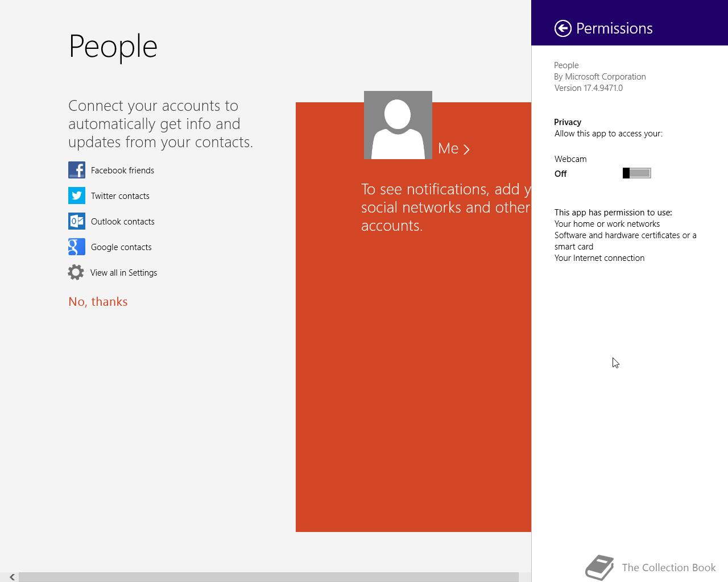The width and height of the screenshot is (728, 582).
Task: Click the Off label beside the Webcam switch
Action: point(561,174)
